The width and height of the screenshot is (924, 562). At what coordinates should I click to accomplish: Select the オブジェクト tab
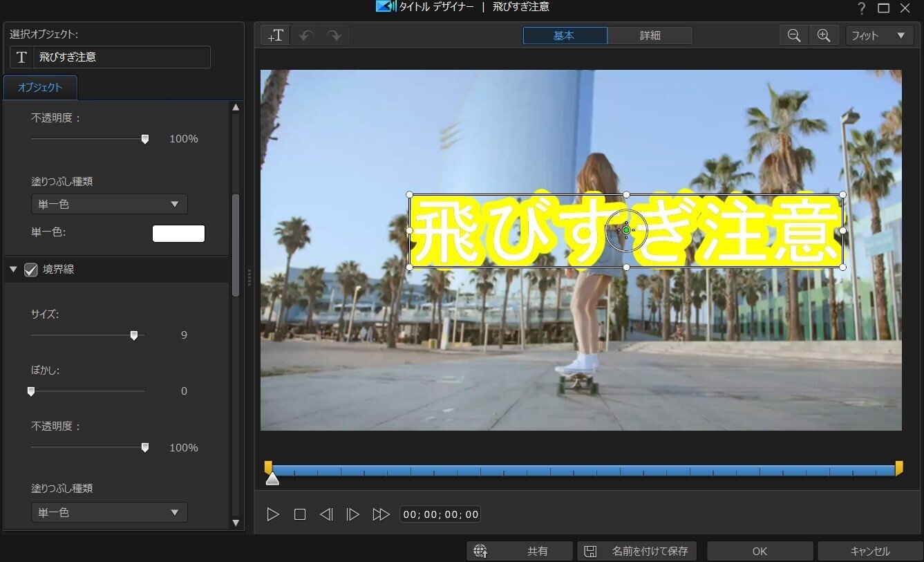[40, 87]
